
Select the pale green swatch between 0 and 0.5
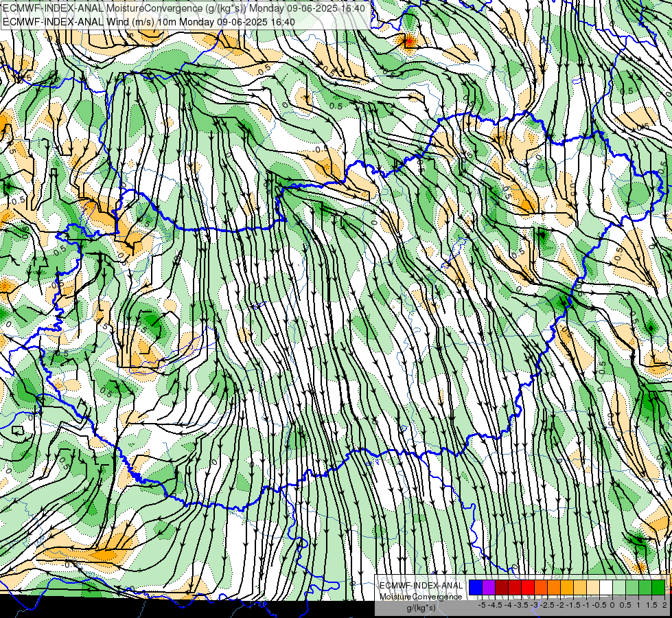point(619,587)
